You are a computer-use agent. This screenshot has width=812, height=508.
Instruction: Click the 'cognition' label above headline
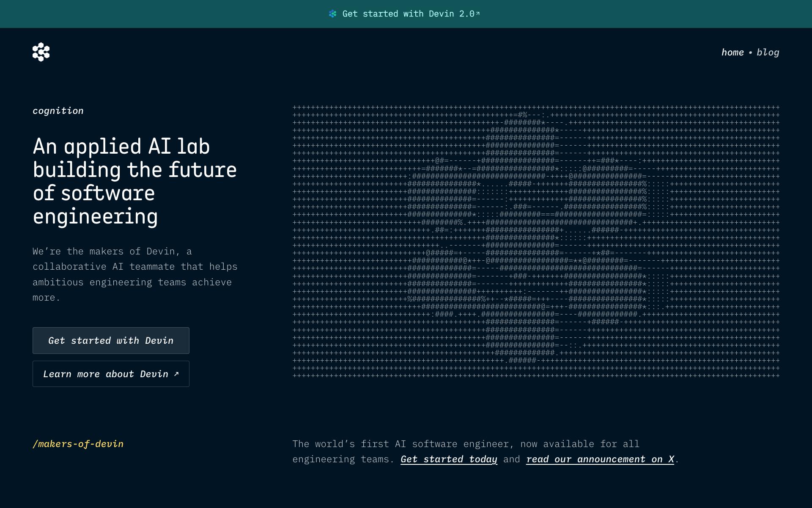click(58, 111)
